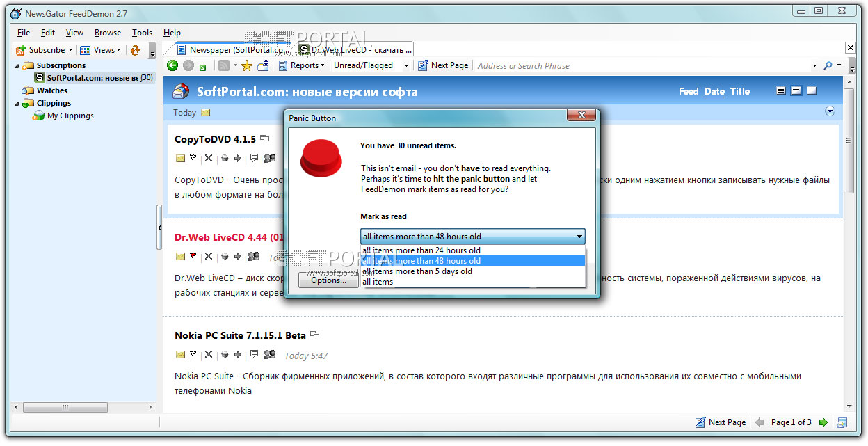Viewport: 868px width, 446px height.
Task: Open the Edit menu
Action: [48, 33]
